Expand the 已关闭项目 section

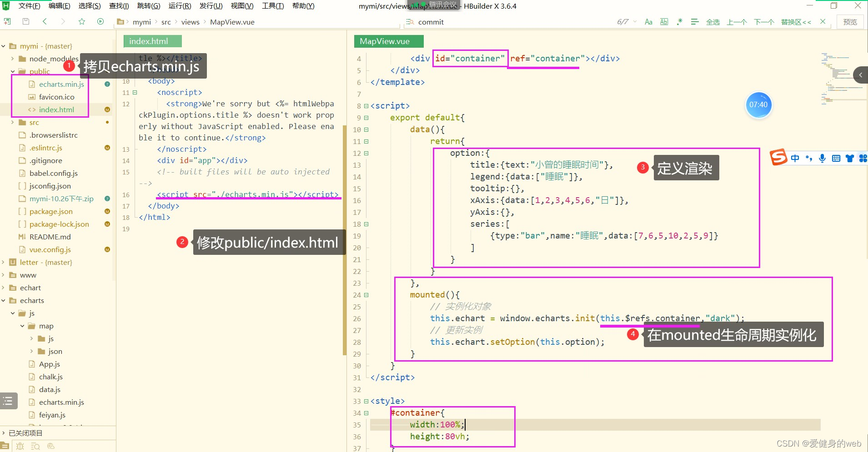tap(4, 433)
